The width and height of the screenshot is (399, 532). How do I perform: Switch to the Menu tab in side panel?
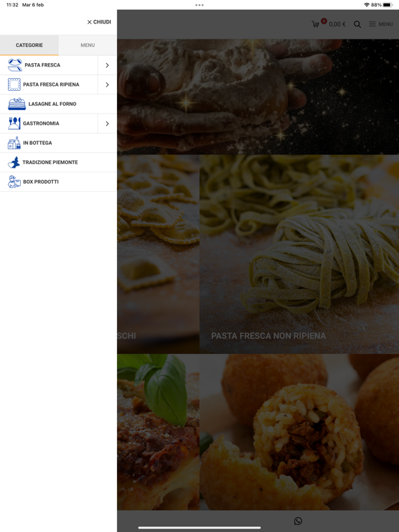point(87,45)
